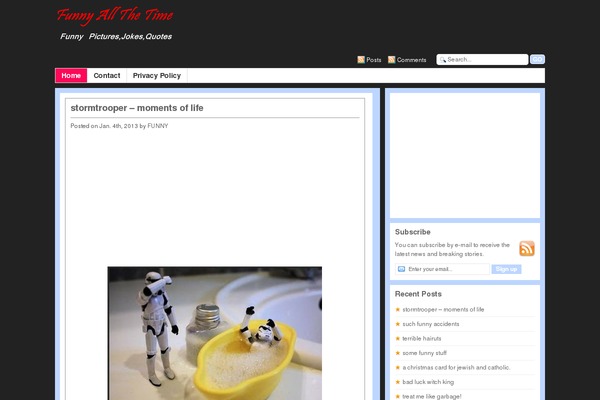Click the star bullet beside 'such funny accidents'
This screenshot has width=600, height=400.
[398, 324]
